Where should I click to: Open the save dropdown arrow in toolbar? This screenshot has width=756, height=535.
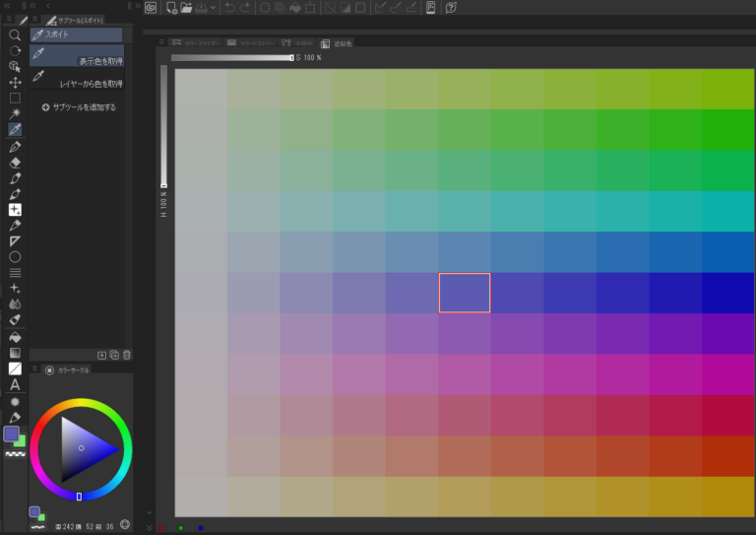tap(214, 8)
